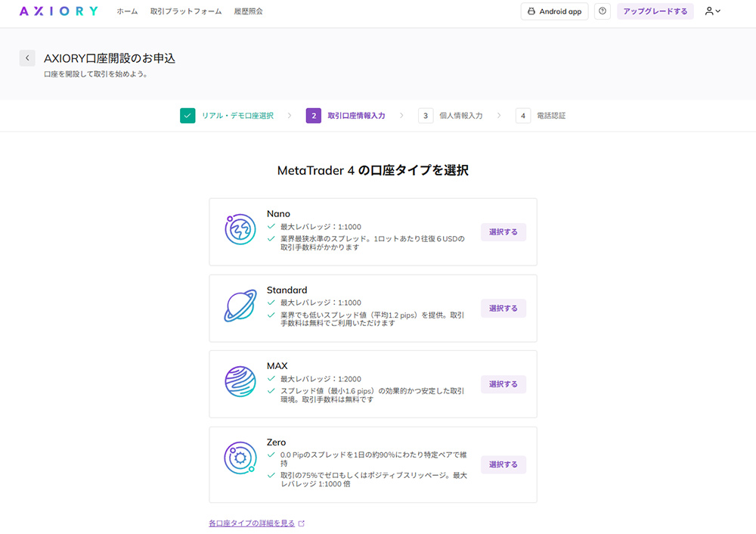Screen dimensions: 756x534
Task: Click the MAX striped planet icon
Action: [240, 381]
